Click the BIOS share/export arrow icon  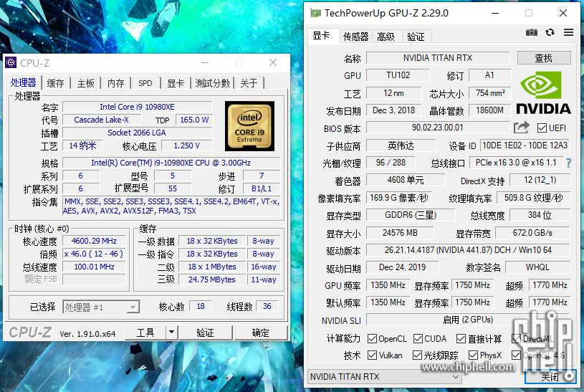(x=522, y=128)
